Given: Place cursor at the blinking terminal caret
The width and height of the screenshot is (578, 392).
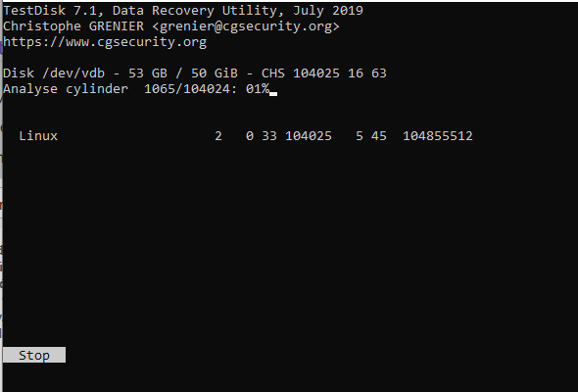Looking at the screenshot, I should pos(273,94).
